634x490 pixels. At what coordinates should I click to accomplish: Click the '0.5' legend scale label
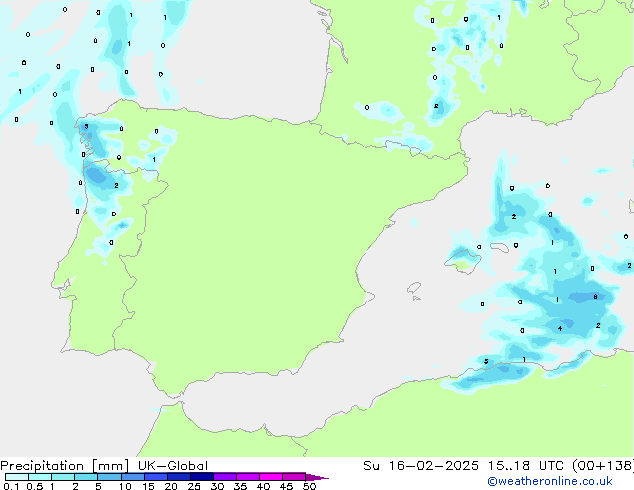35,486
